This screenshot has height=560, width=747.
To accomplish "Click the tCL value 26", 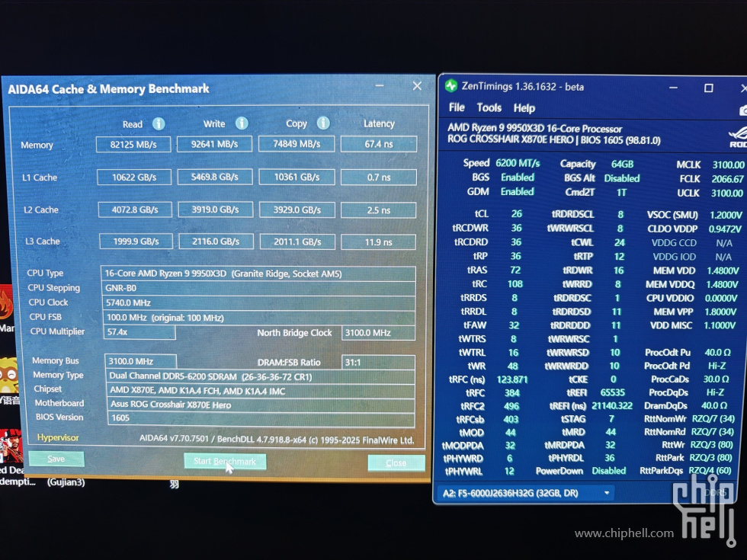I will point(517,214).
